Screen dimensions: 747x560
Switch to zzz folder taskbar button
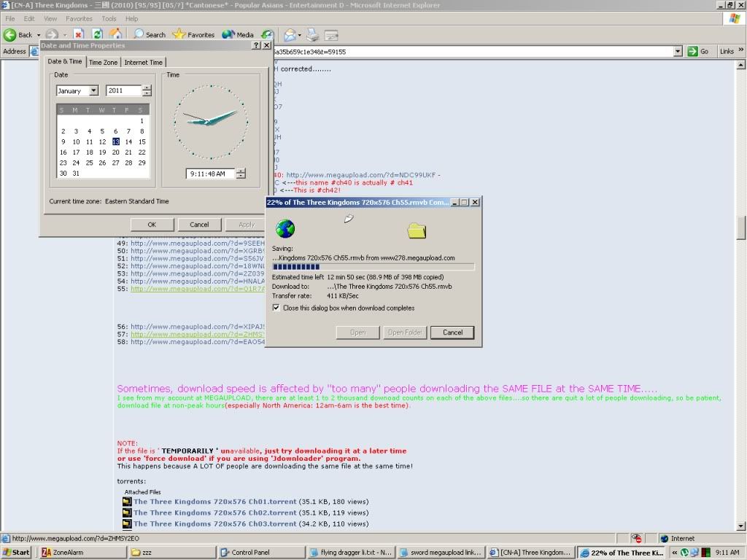[x=172, y=553]
